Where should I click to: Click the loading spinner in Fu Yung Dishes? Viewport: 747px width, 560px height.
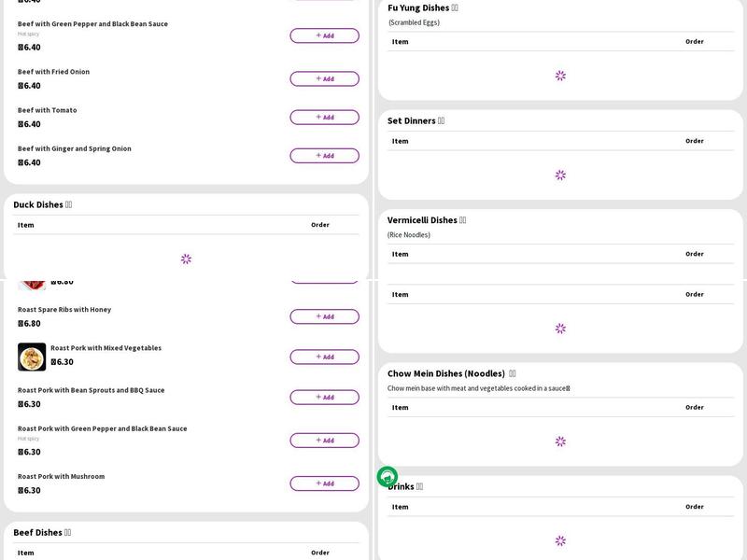point(560,76)
